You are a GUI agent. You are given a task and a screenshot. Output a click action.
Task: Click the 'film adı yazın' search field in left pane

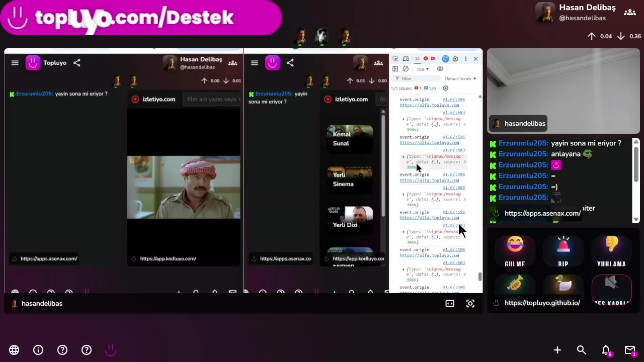pyautogui.click(x=211, y=99)
